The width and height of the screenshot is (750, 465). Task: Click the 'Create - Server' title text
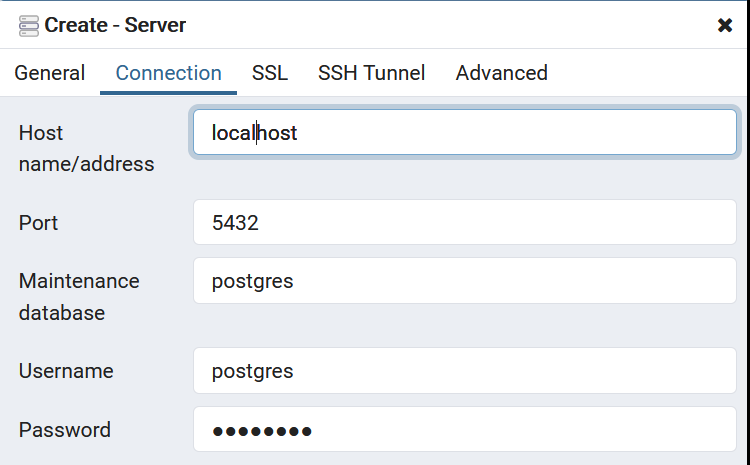(x=115, y=25)
